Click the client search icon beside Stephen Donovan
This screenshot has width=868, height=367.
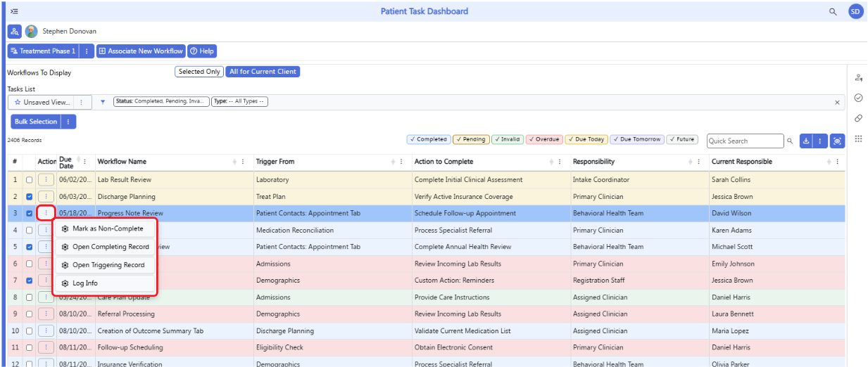tap(15, 32)
